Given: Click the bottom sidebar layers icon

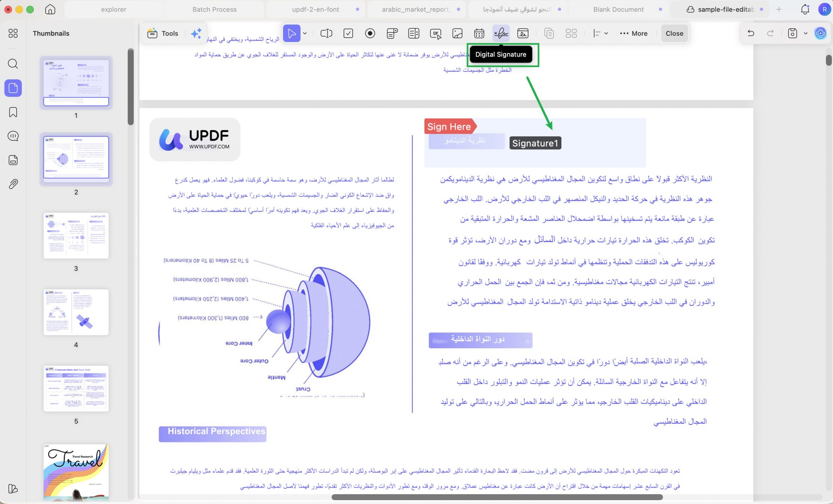Looking at the screenshot, I should point(13,489).
